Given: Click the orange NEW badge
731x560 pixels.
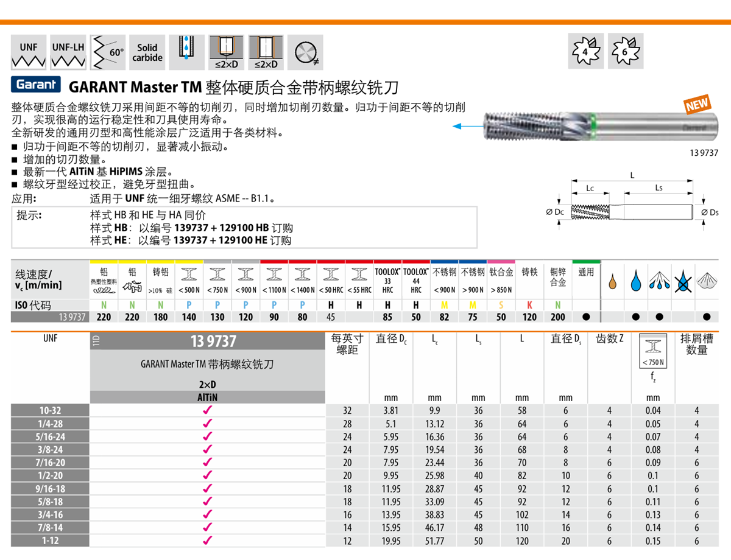Looking at the screenshot, I should (697, 106).
